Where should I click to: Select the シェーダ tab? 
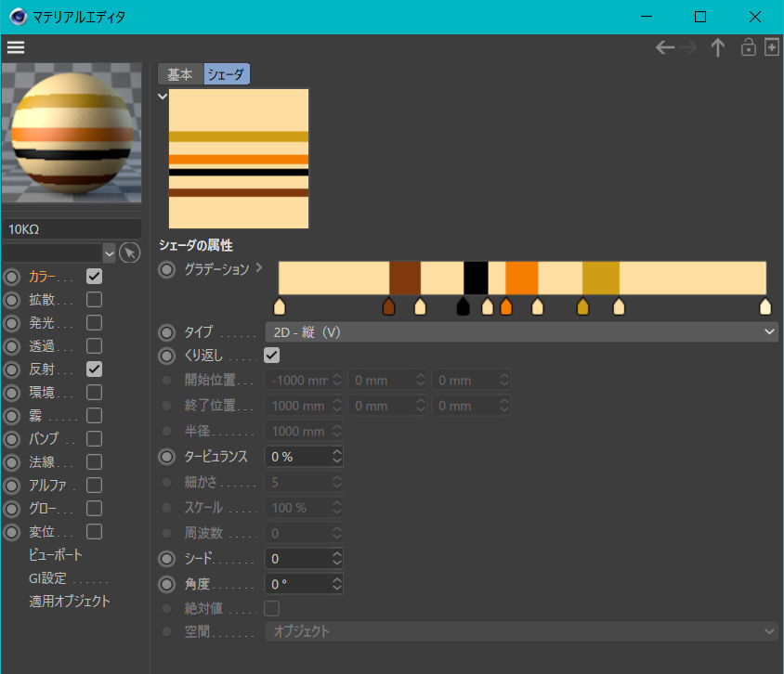(x=227, y=75)
